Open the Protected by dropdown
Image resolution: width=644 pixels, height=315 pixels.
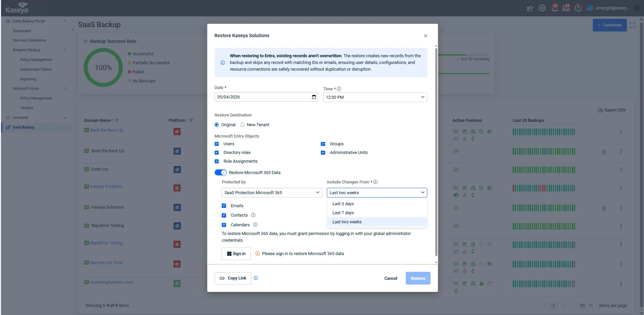pyautogui.click(x=272, y=193)
